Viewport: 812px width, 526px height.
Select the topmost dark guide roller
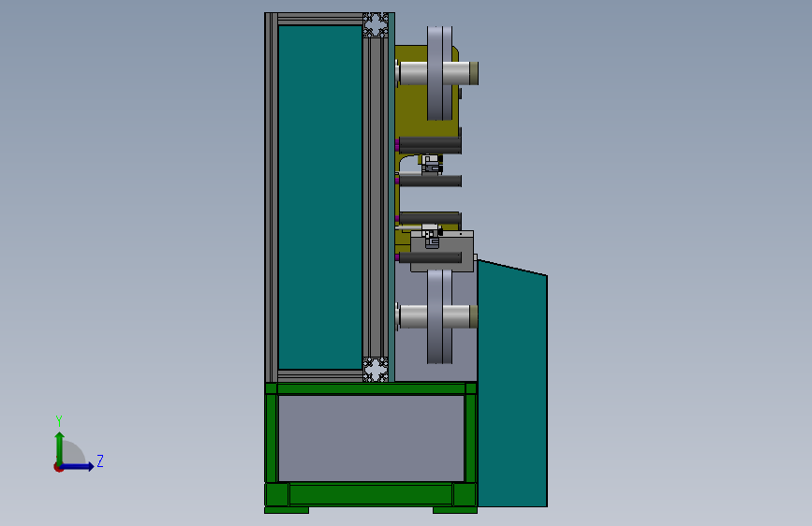429,144
